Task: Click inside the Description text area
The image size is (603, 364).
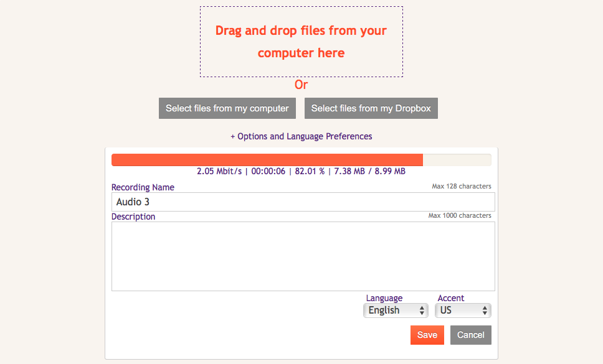Action: coord(303,256)
